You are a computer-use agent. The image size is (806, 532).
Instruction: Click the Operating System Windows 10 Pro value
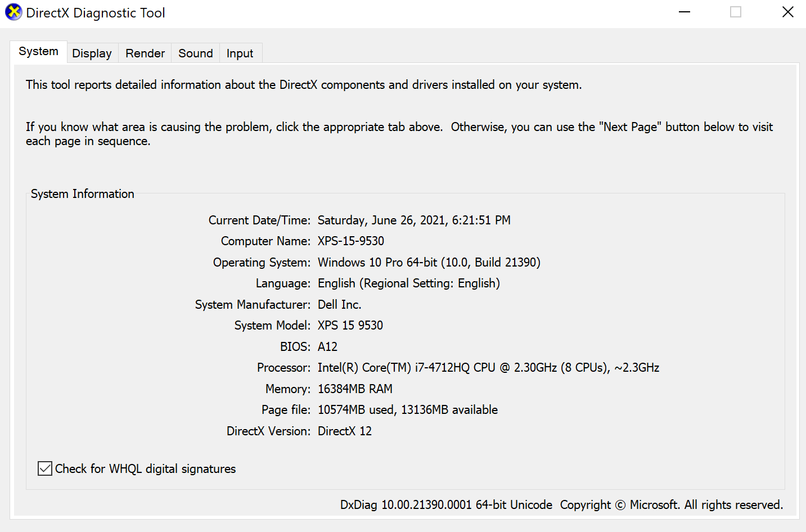tap(429, 263)
